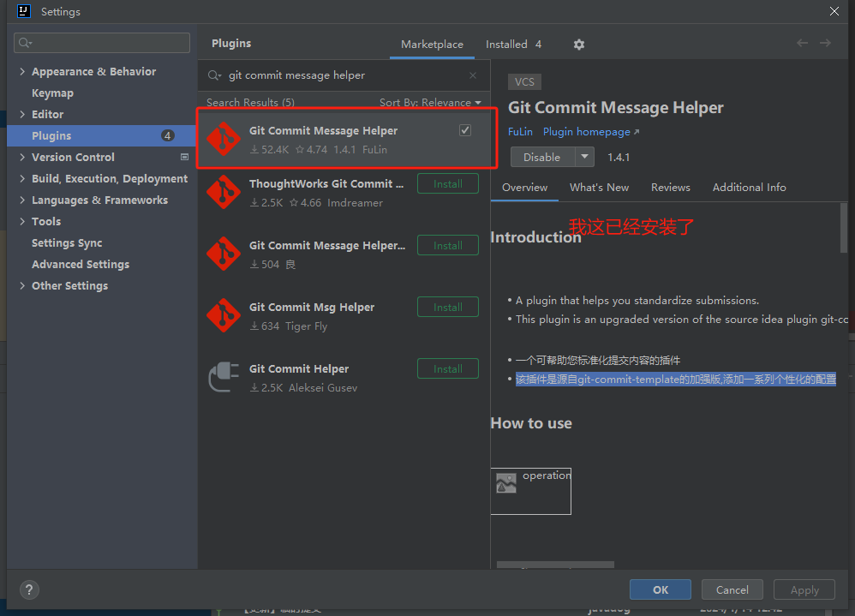This screenshot has width=855, height=616.
Task: Click the Git Commit Msg Helper logo
Action: click(x=224, y=315)
